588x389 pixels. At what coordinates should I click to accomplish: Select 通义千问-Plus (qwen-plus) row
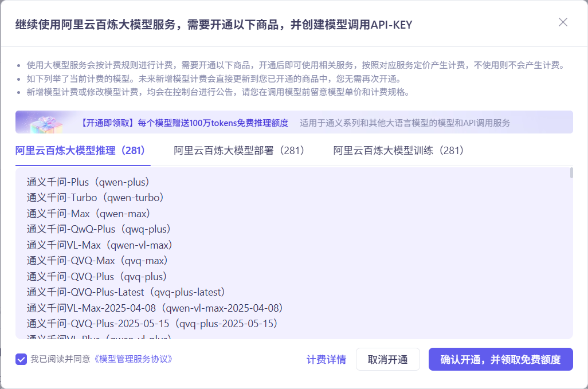pos(88,182)
